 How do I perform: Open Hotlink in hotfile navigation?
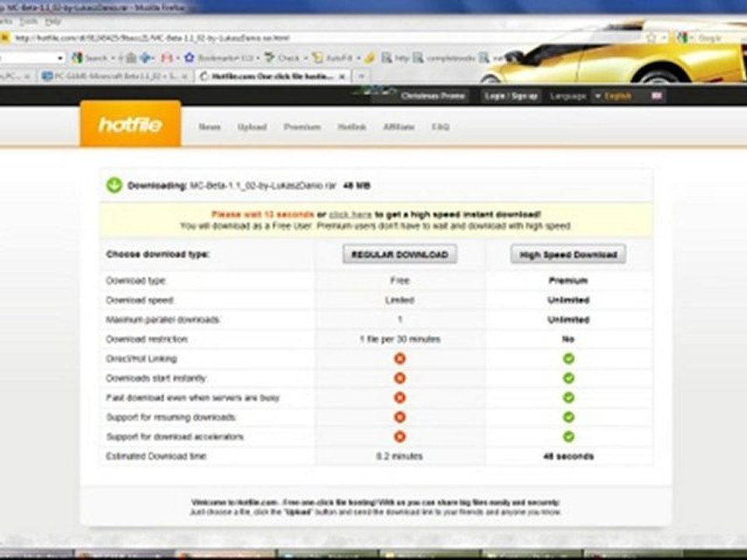pyautogui.click(x=352, y=127)
